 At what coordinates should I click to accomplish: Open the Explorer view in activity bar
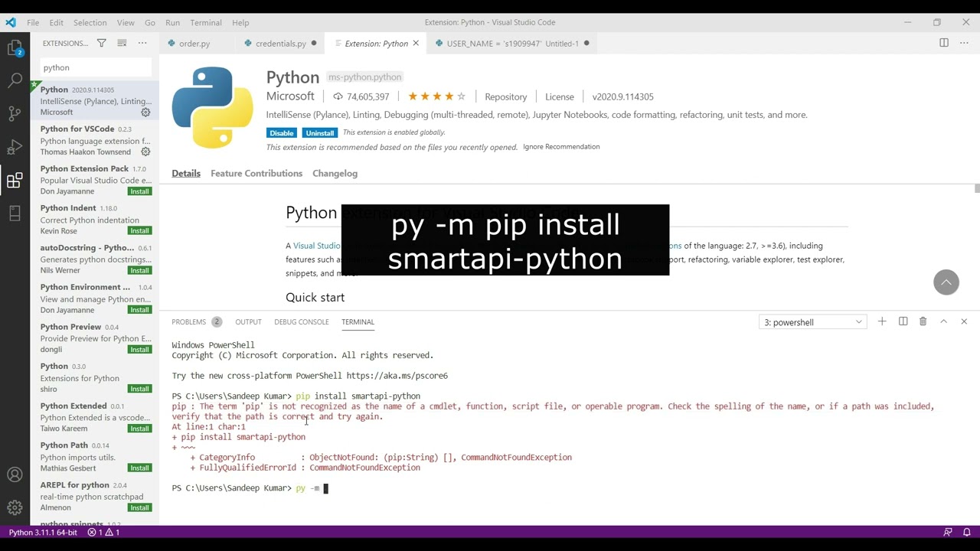click(x=15, y=48)
